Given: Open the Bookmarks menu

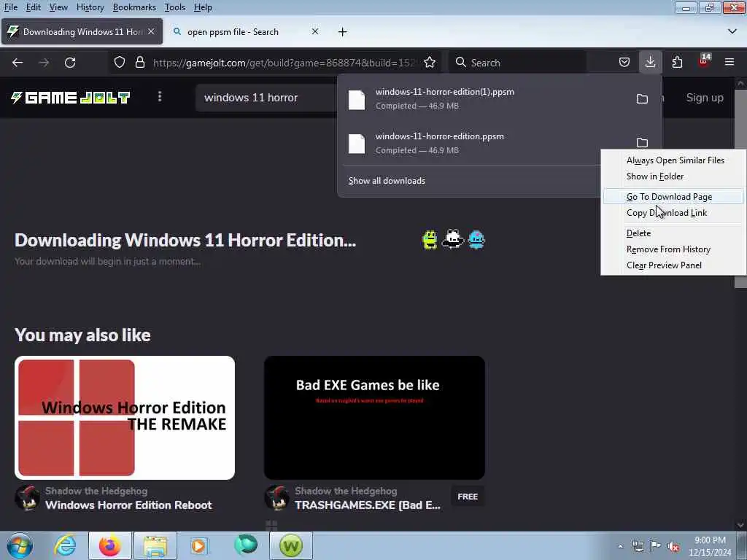Looking at the screenshot, I should pyautogui.click(x=134, y=7).
